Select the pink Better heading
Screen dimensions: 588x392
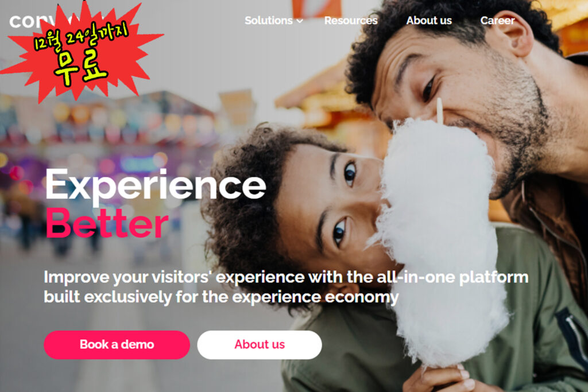point(107,223)
